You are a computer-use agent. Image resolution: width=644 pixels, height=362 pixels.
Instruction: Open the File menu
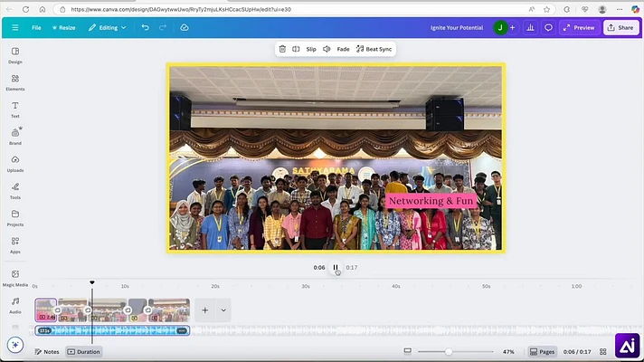pos(36,27)
